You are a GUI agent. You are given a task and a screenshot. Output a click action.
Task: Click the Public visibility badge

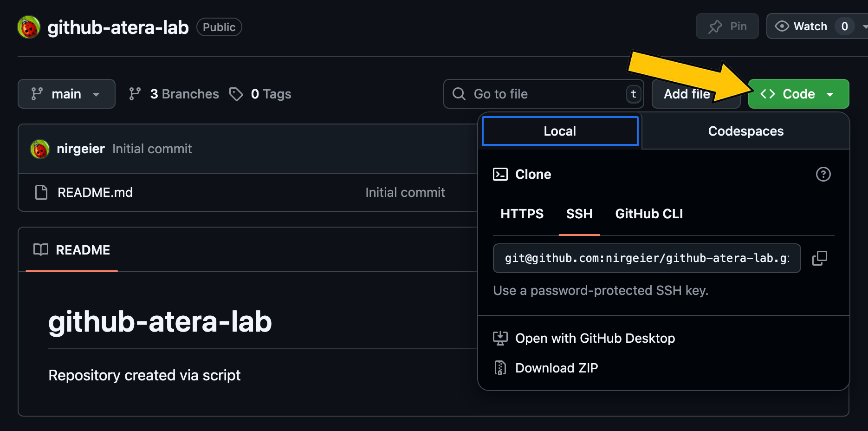point(219,27)
